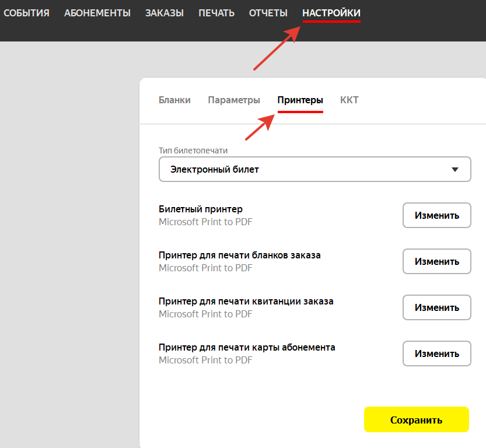
Task: Click the dropdown arrow of Тип билетопечати
Action: tap(454, 170)
